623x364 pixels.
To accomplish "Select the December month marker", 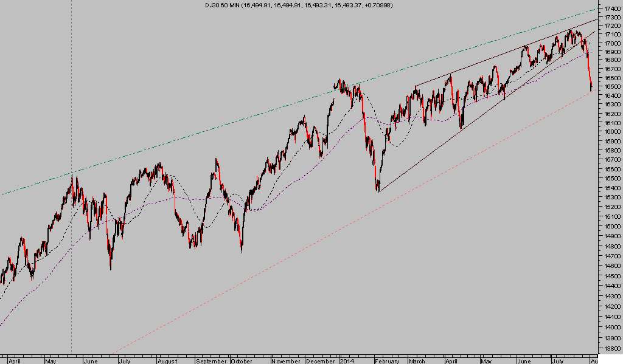I will [321, 360].
